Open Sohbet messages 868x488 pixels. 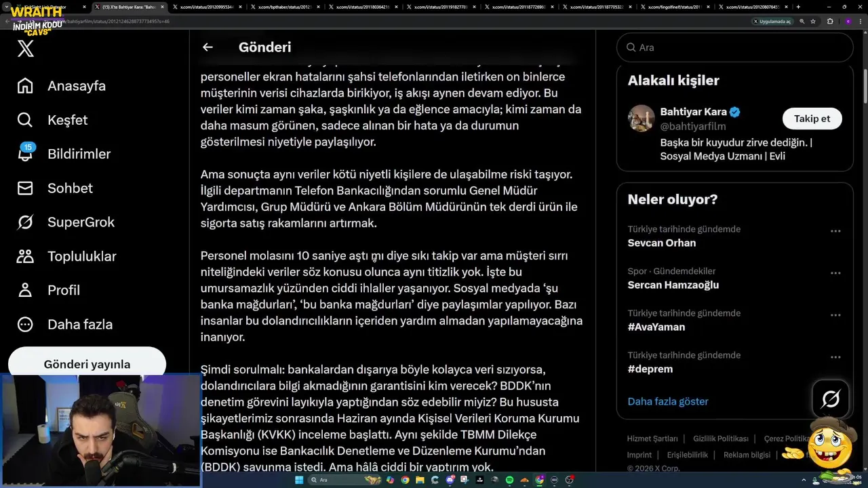(55, 188)
